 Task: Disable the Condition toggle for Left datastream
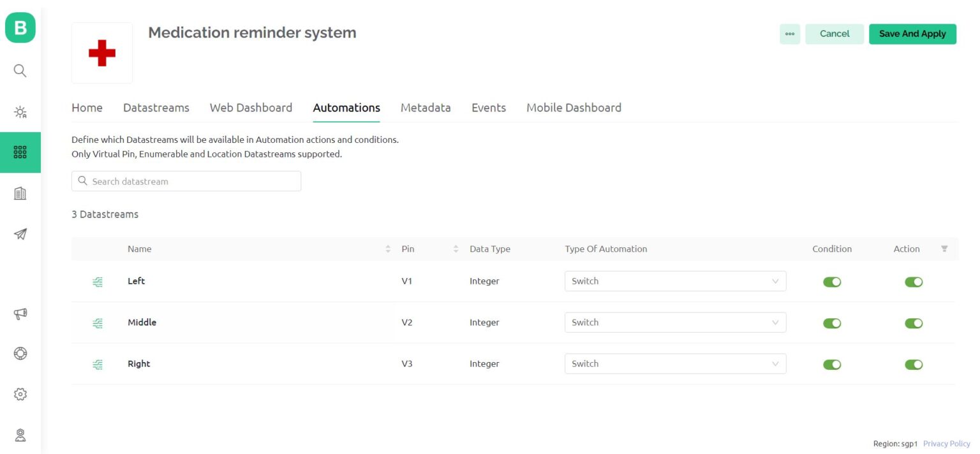coord(832,281)
